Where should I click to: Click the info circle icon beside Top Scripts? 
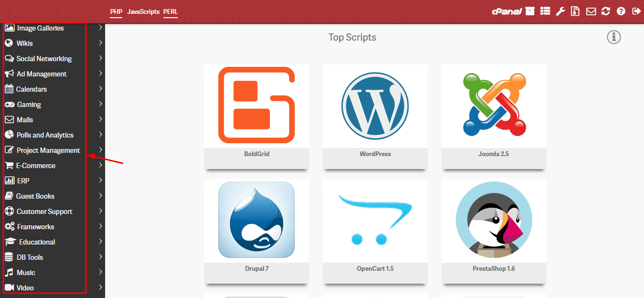pos(613,37)
